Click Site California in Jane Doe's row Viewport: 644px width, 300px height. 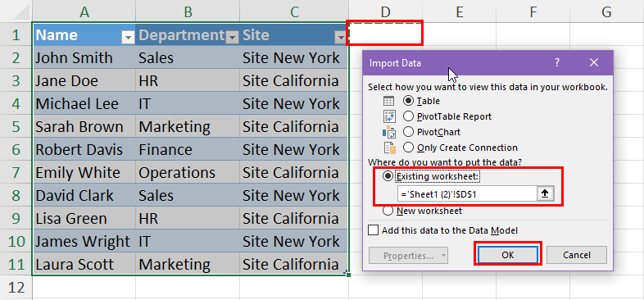coord(294,80)
